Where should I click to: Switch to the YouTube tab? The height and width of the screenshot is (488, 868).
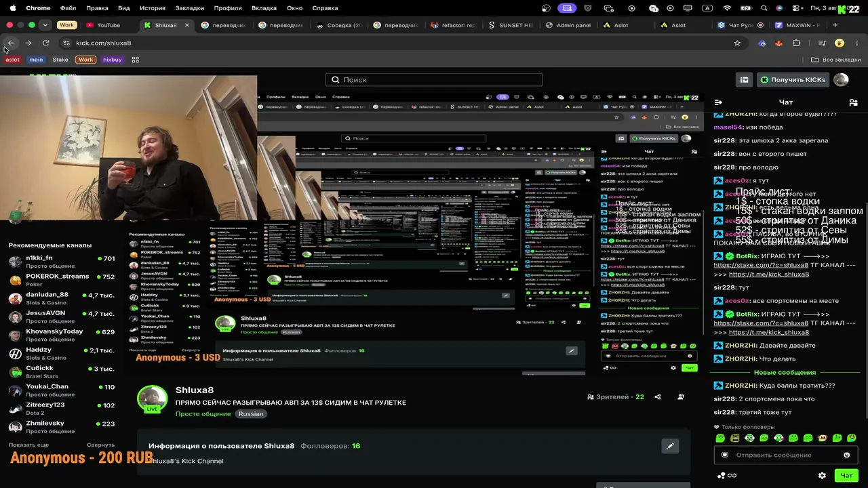pos(108,25)
